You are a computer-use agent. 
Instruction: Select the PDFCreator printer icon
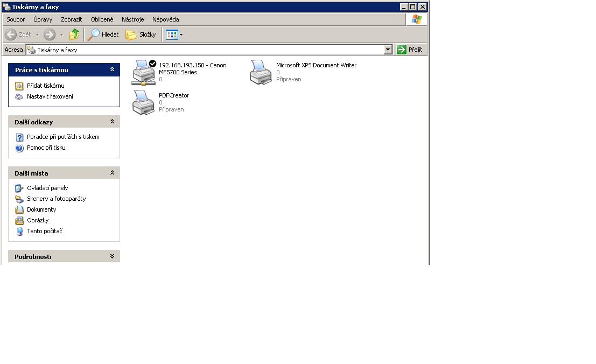click(x=143, y=102)
